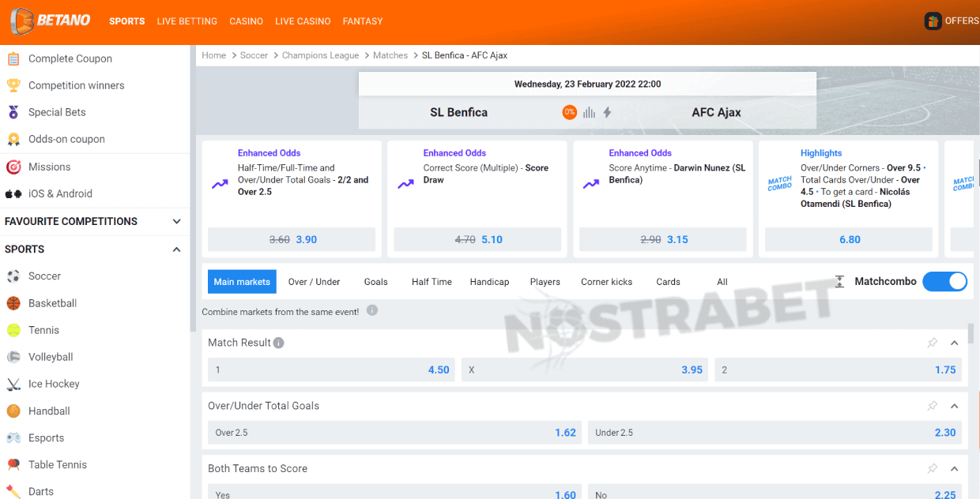Click the Competition winners trophy icon
980x499 pixels.
(13, 85)
